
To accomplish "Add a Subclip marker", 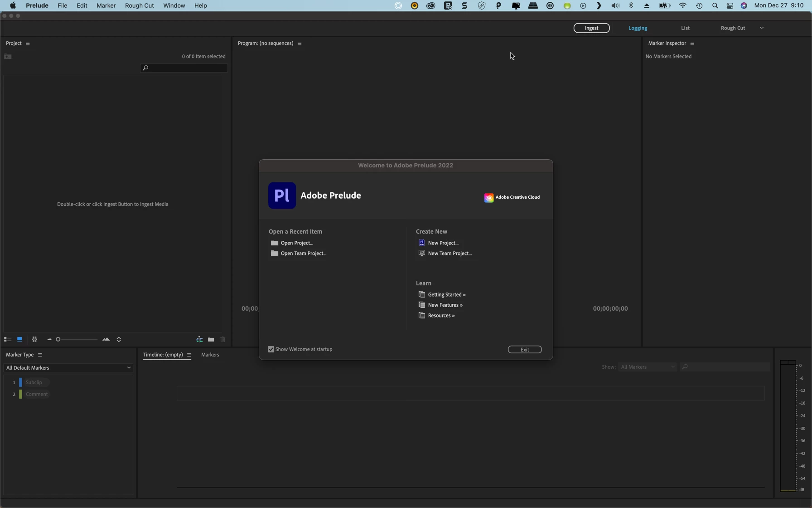I will [34, 382].
